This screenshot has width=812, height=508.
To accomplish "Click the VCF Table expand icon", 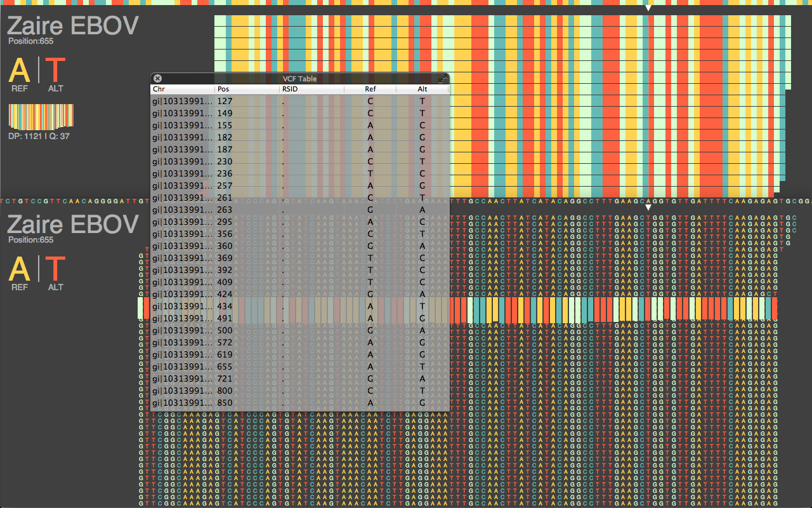I will 443,78.
